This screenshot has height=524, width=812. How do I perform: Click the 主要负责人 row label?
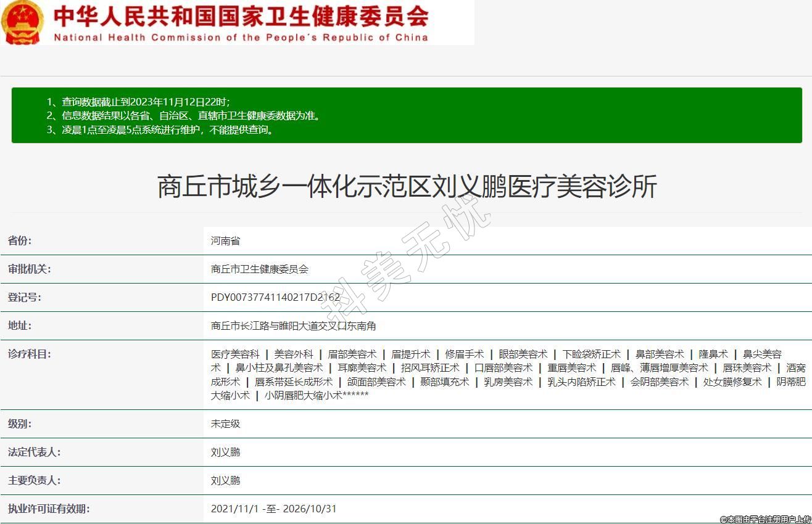(x=34, y=481)
